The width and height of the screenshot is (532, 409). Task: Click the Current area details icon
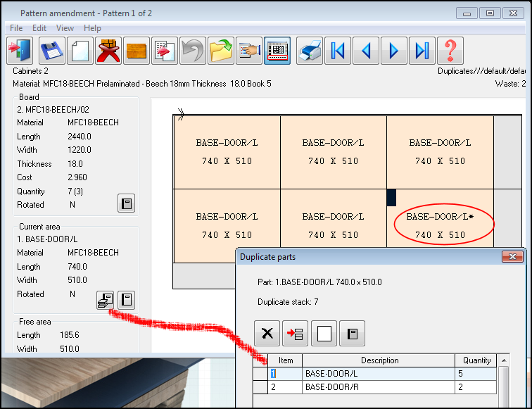[126, 300]
